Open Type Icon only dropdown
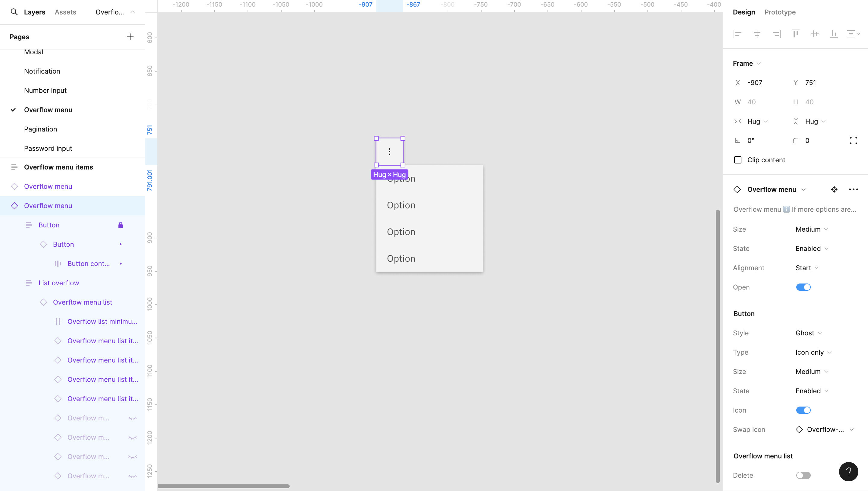Viewport: 868px width, 491px height. [x=813, y=352]
